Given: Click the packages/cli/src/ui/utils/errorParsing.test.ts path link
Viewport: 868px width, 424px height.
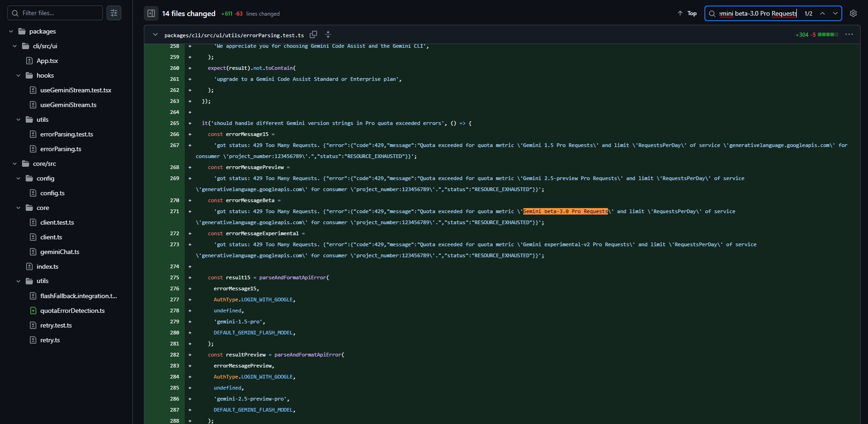Looking at the screenshot, I should pos(234,35).
